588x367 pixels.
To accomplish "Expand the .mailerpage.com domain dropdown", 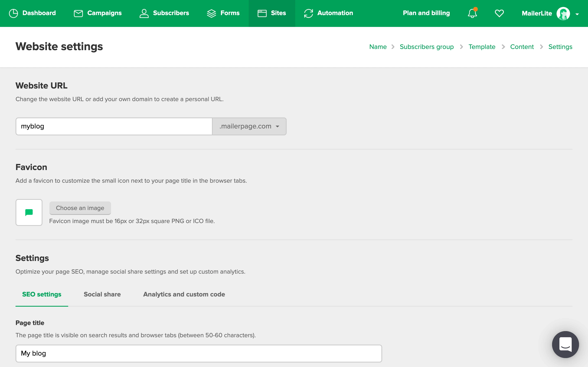I will (249, 126).
